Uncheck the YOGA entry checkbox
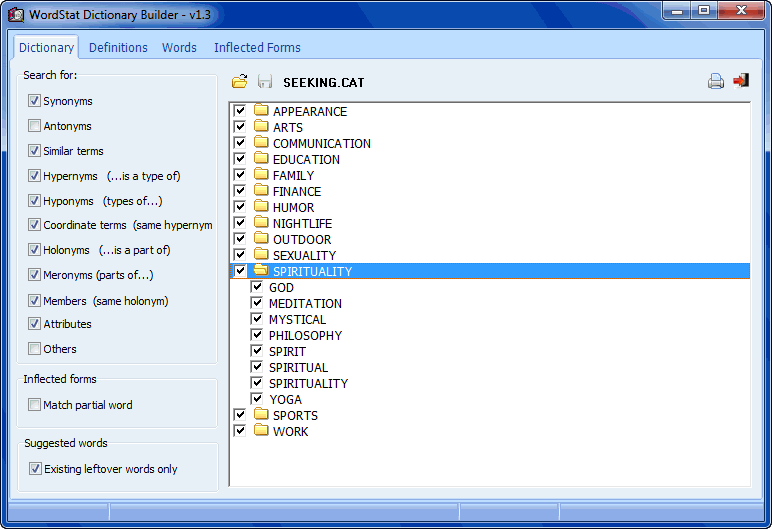Image resolution: width=772 pixels, height=529 pixels. pyautogui.click(x=257, y=398)
